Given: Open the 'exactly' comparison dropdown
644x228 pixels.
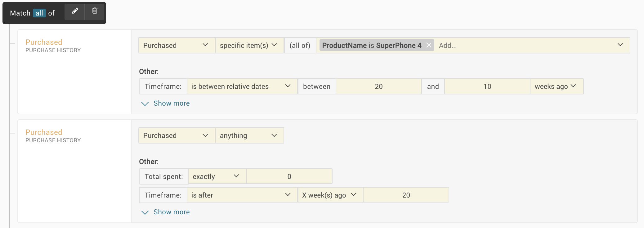Looking at the screenshot, I should [217, 176].
